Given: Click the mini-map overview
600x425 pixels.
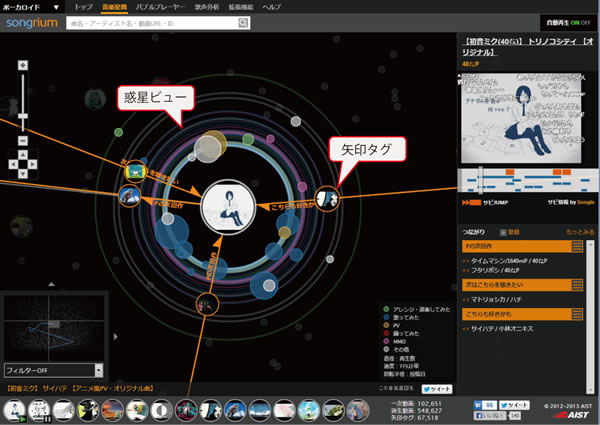Looking at the screenshot, I should (x=54, y=328).
